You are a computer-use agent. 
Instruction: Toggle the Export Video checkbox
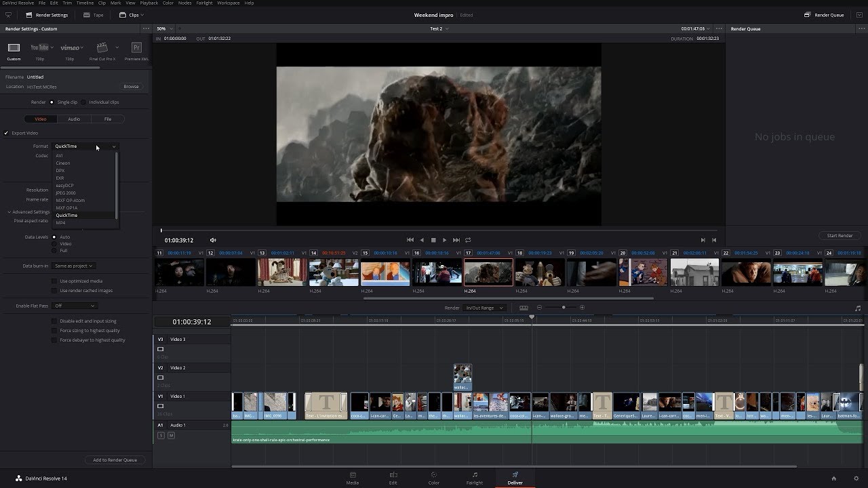click(6, 133)
